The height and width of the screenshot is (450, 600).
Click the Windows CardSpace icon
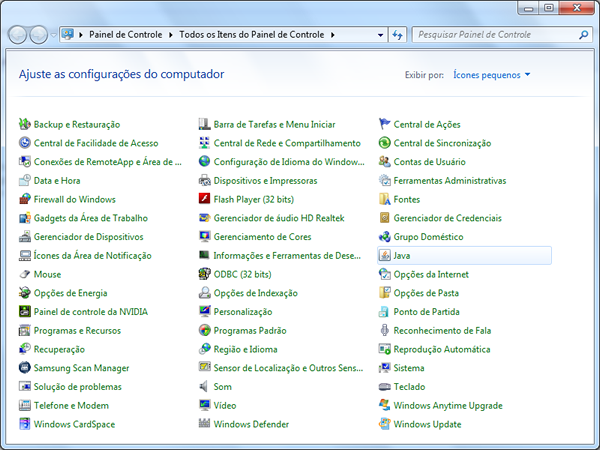25,424
